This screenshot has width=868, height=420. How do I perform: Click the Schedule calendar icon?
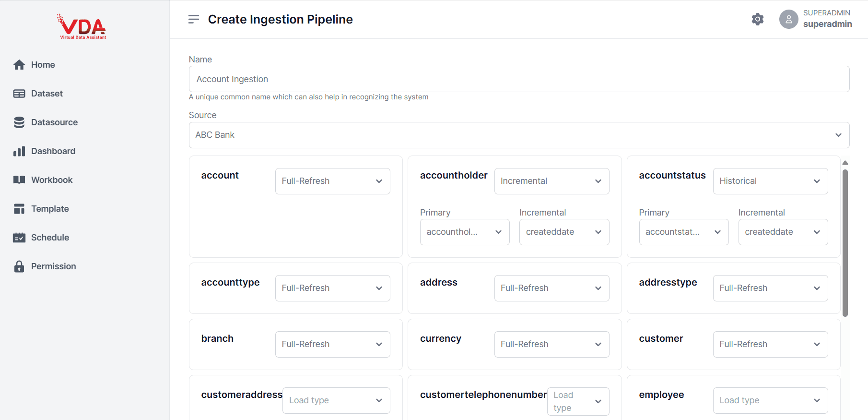coord(19,238)
